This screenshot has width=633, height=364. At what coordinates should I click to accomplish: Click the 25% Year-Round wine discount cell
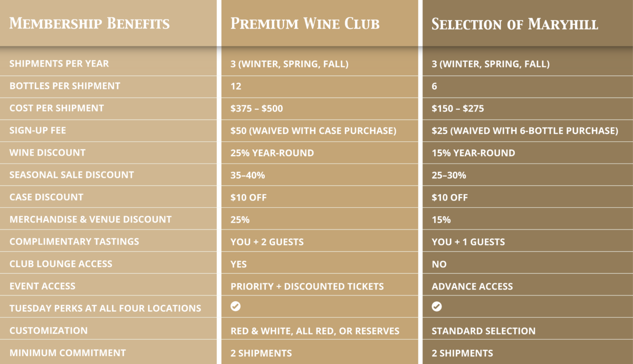(x=272, y=152)
